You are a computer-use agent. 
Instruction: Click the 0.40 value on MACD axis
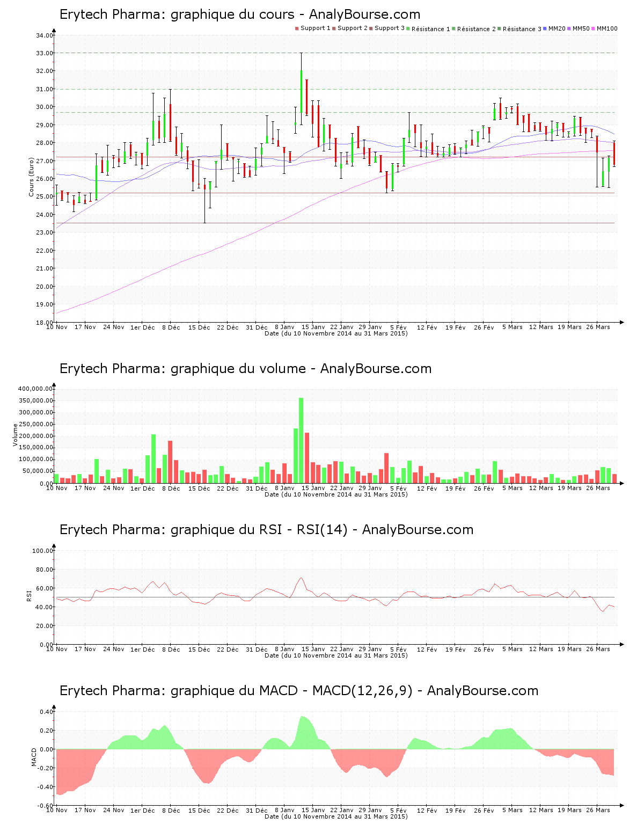point(46,712)
